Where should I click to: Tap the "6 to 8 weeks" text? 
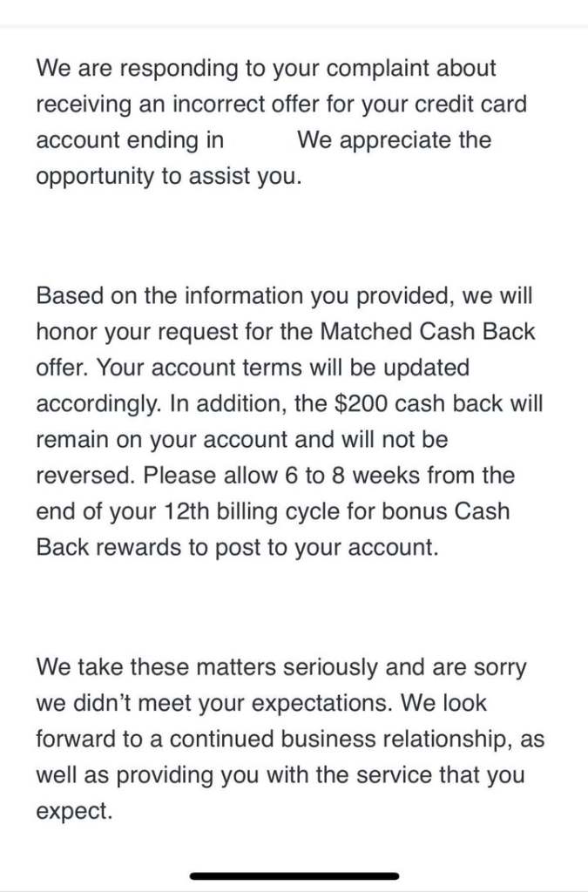point(389,476)
